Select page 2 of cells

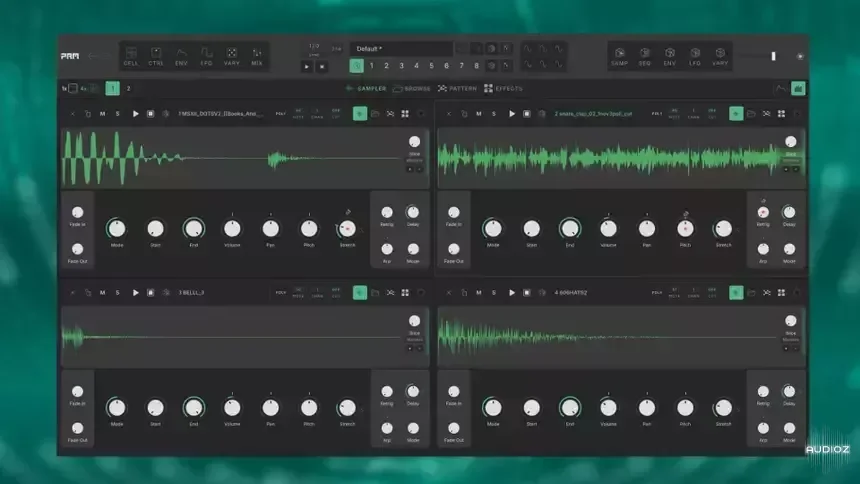(128, 88)
